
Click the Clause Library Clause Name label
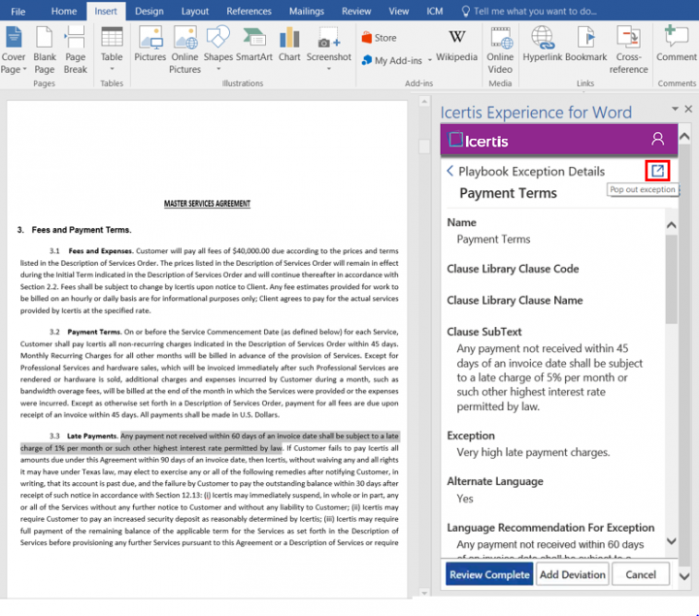(x=515, y=300)
